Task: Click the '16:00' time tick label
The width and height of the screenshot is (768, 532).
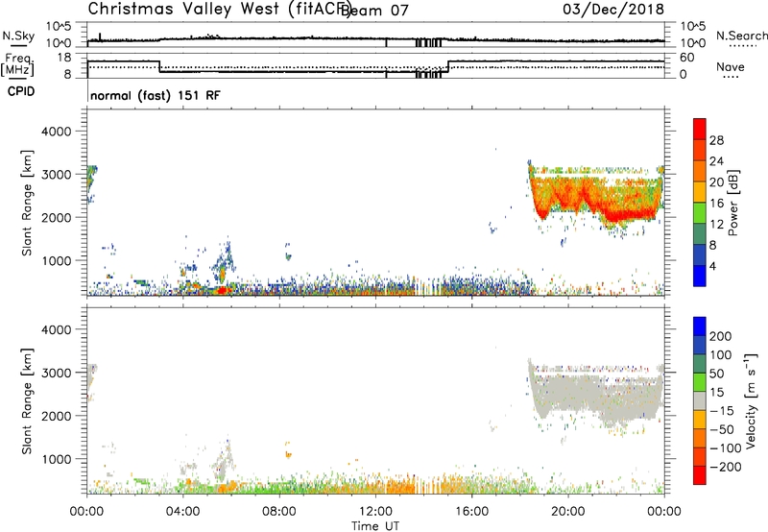Action: 471,512
